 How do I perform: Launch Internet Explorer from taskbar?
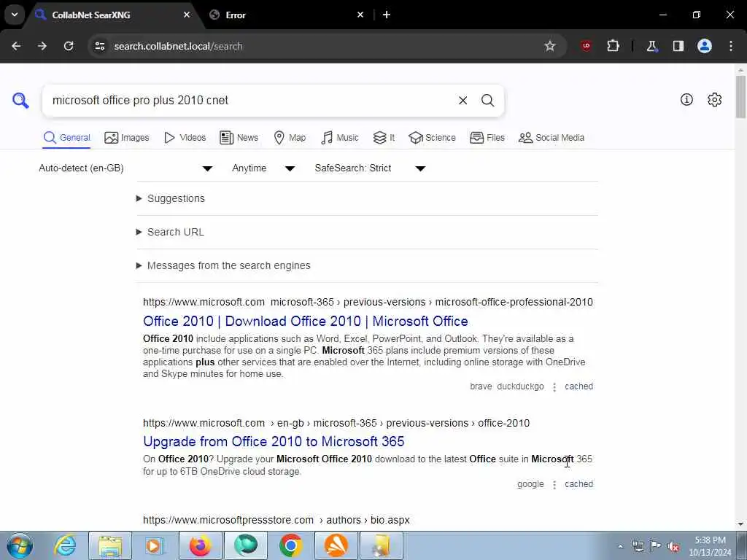pyautogui.click(x=65, y=545)
